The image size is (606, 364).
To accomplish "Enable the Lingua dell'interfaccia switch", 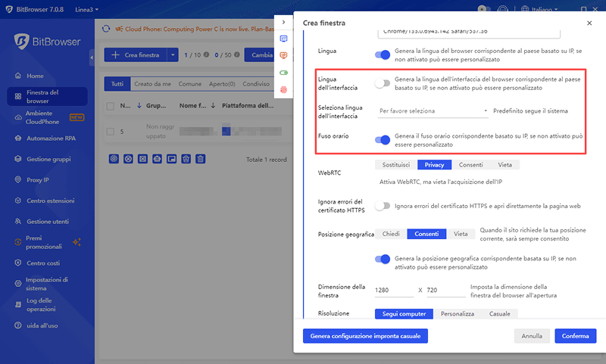I will click(x=383, y=83).
